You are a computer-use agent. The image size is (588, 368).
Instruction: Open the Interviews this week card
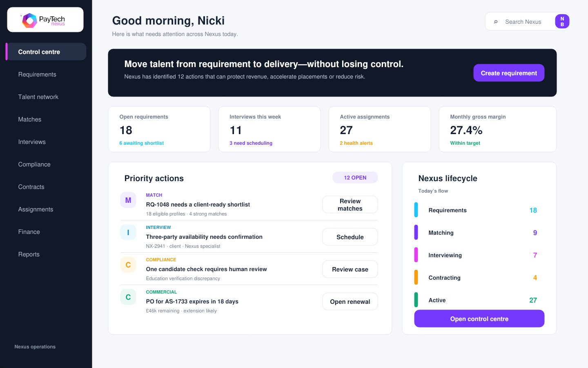pos(269,129)
